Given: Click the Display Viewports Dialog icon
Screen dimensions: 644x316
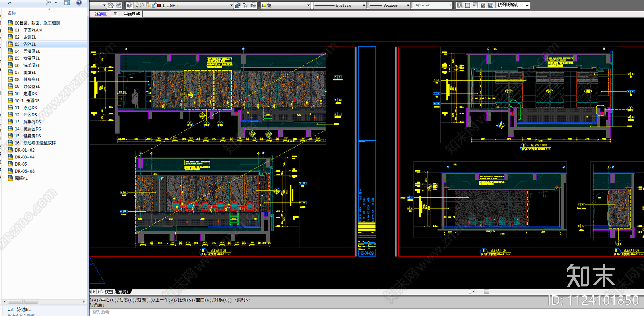Looking at the screenshot, I should point(460,5).
